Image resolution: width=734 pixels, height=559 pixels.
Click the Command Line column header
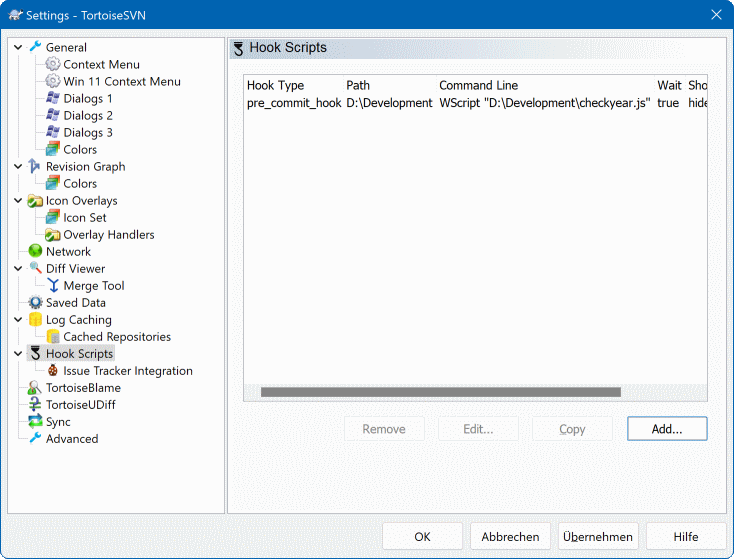tap(545, 85)
